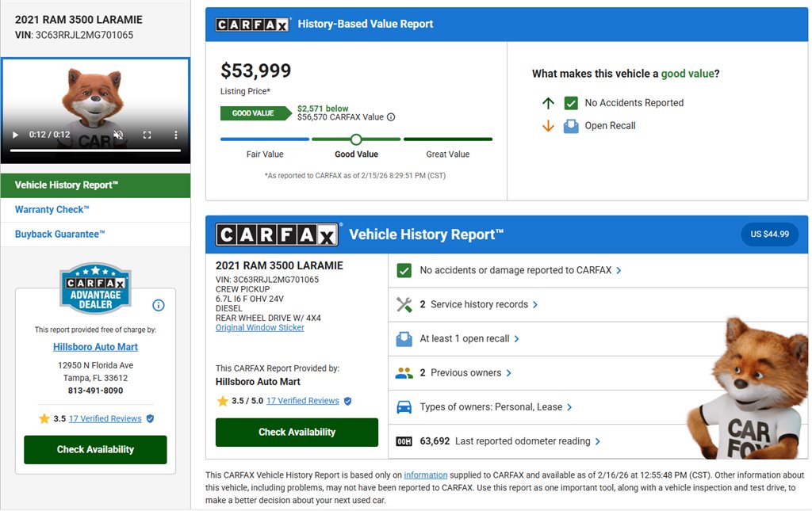
Task: Select the Vehicle History Report tab
Action: click(x=95, y=185)
